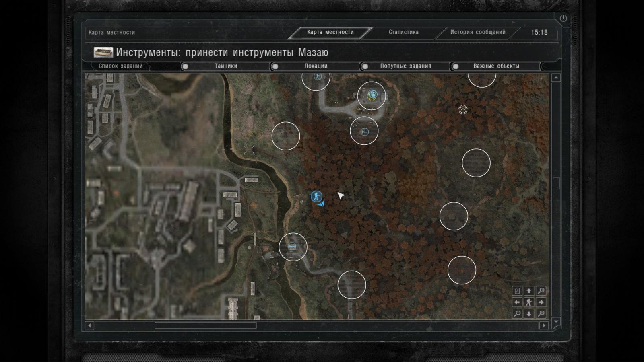Viewport: 644px width, 362px height.
Task: Pan the map up with the up arrow button
Action: tap(529, 290)
